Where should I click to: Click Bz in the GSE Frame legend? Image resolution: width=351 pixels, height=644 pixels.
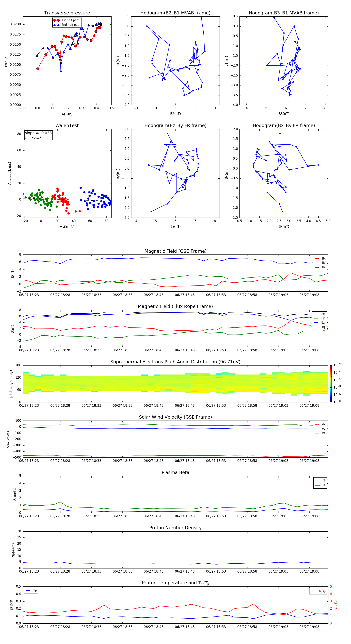[320, 267]
